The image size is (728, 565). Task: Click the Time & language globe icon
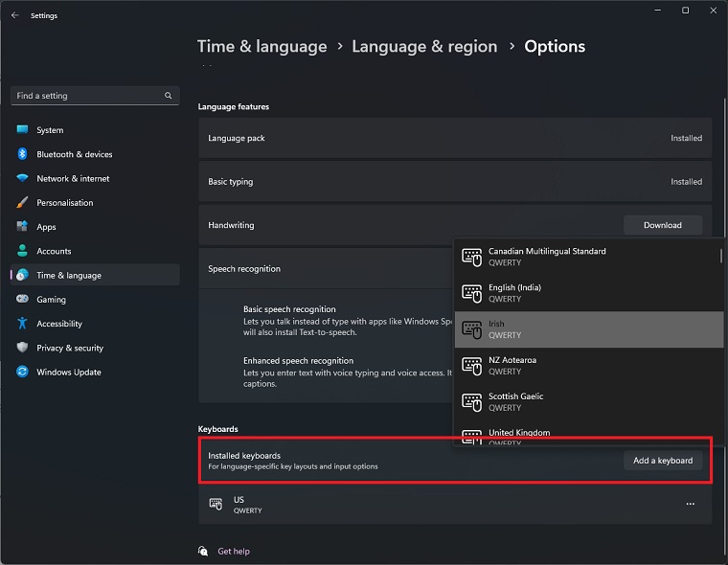pos(22,275)
